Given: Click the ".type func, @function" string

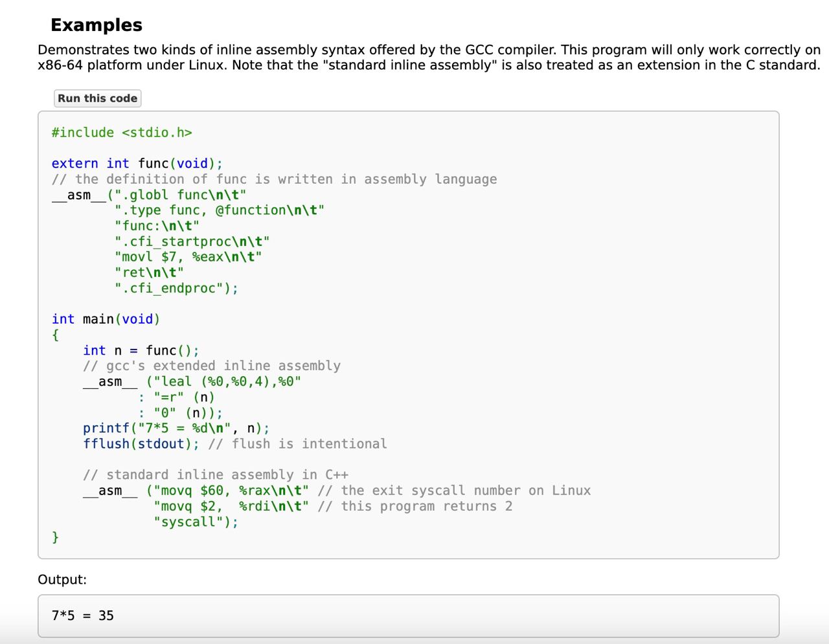Looking at the screenshot, I should point(219,210).
